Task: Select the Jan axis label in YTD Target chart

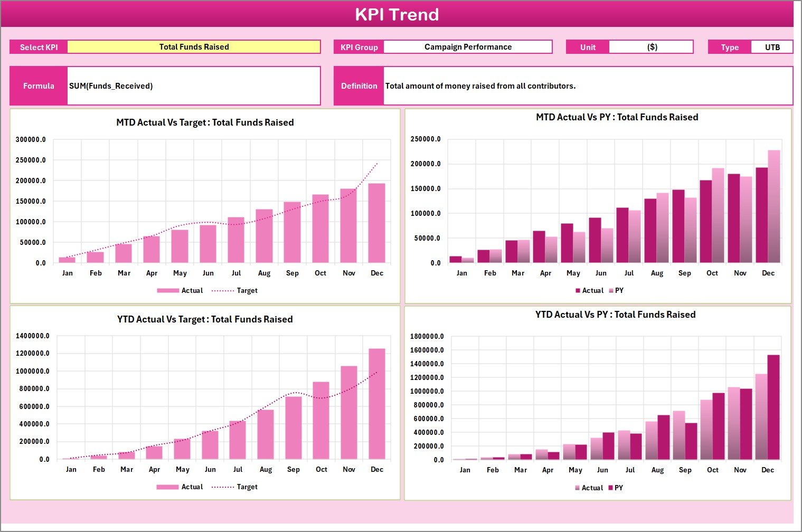Action: 71,469
